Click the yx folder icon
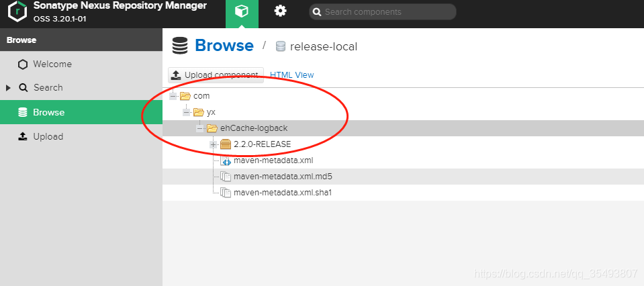 (199, 112)
